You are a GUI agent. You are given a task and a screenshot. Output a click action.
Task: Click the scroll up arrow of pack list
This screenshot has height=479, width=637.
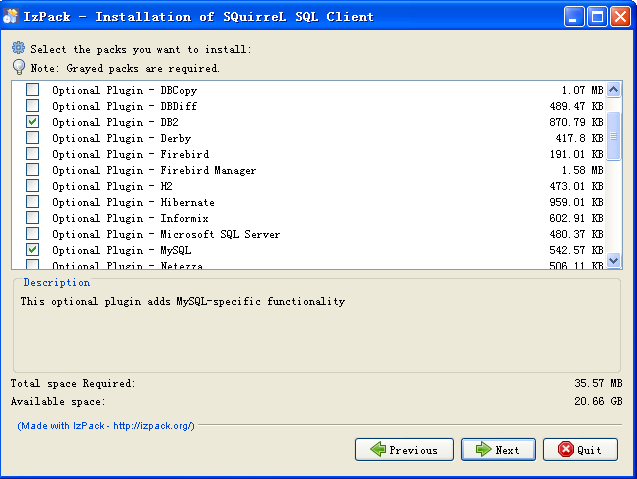pos(613,89)
